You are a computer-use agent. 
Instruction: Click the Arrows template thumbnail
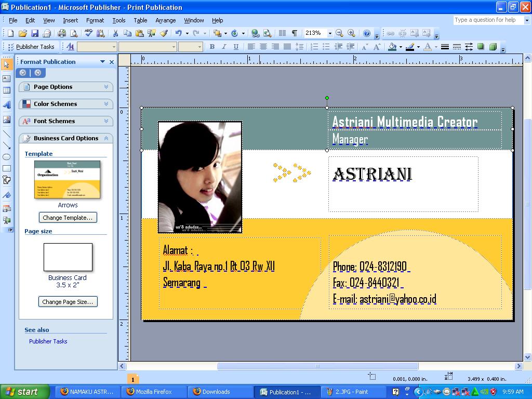pyautogui.click(x=67, y=179)
